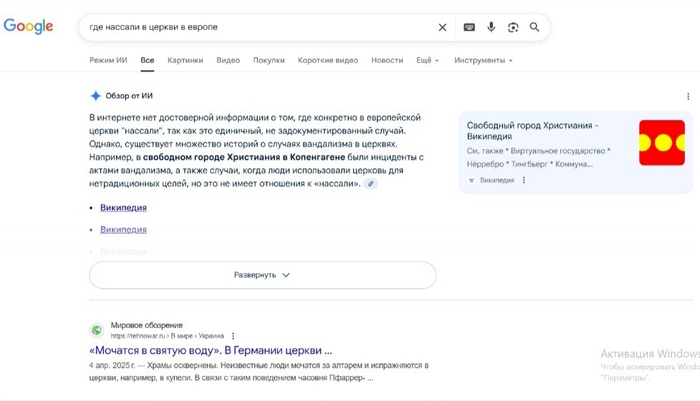Switch to the Новости tab
Image resolution: width=700 pixels, height=401 pixels.
click(387, 60)
